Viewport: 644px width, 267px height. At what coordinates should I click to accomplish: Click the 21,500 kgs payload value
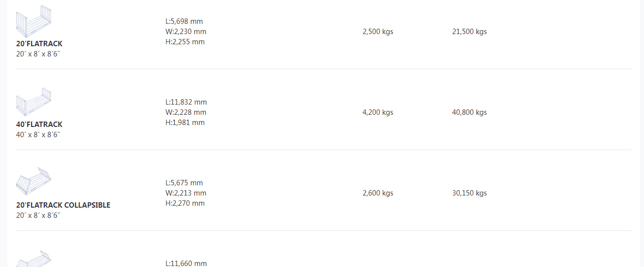click(x=469, y=32)
